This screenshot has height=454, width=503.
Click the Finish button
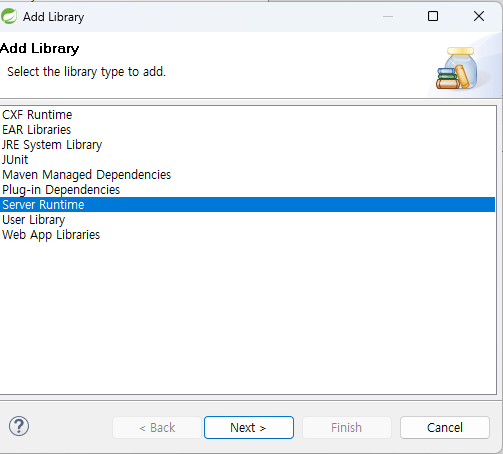click(347, 427)
